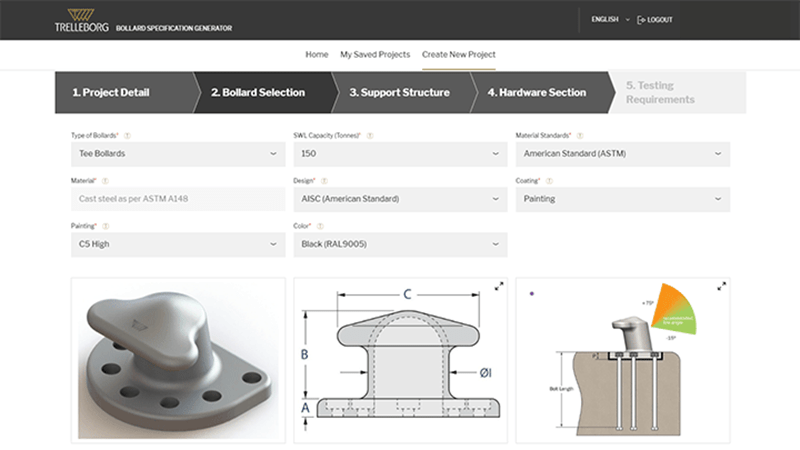Click the Trelleborg logo

coord(75,20)
